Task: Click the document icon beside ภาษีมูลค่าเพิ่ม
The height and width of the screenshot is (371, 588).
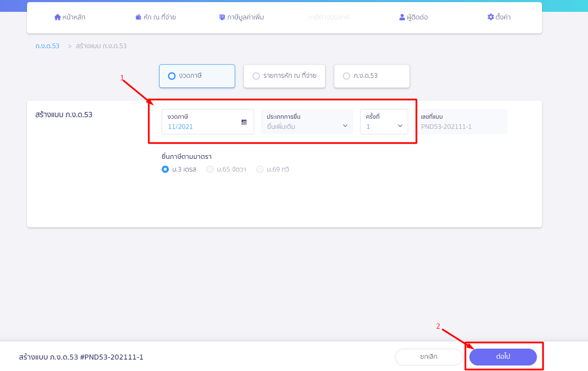Action: click(222, 17)
